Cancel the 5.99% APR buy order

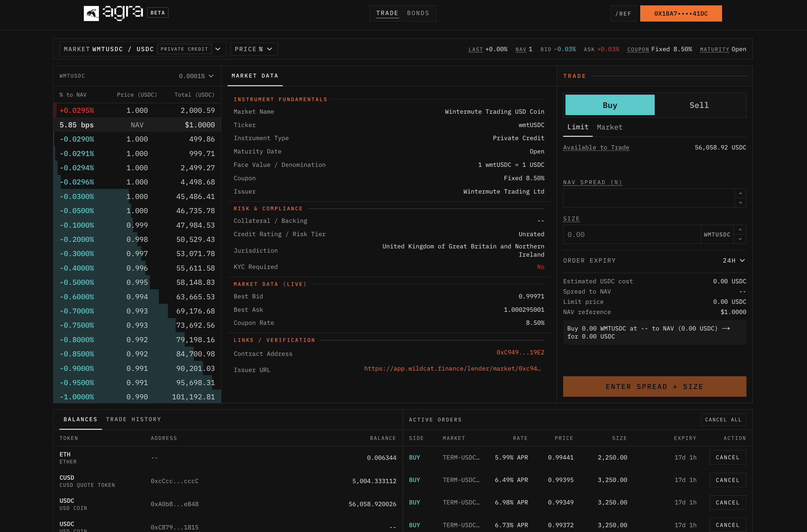(728, 457)
